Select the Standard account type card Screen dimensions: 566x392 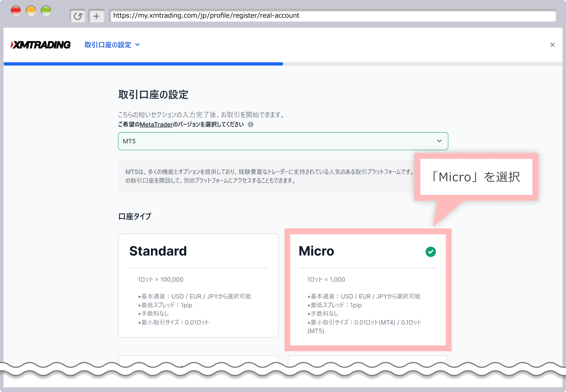pyautogui.click(x=198, y=285)
